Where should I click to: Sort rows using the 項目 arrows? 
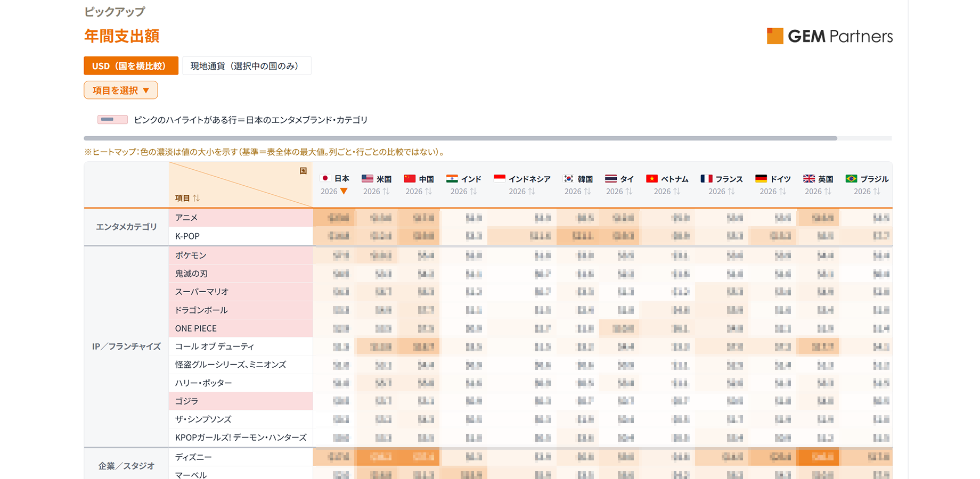pos(197,198)
